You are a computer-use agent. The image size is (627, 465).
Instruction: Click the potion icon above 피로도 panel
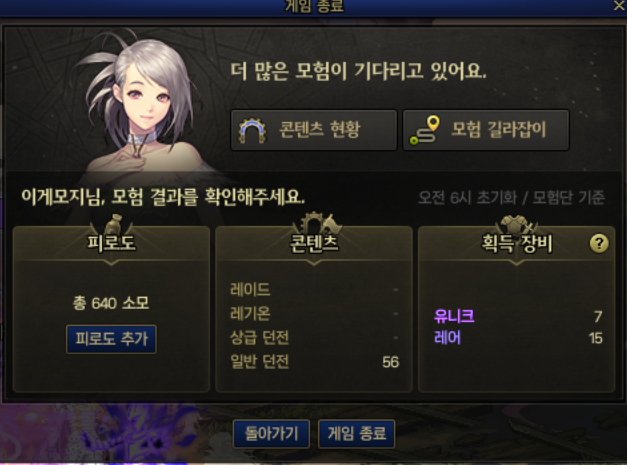[112, 224]
